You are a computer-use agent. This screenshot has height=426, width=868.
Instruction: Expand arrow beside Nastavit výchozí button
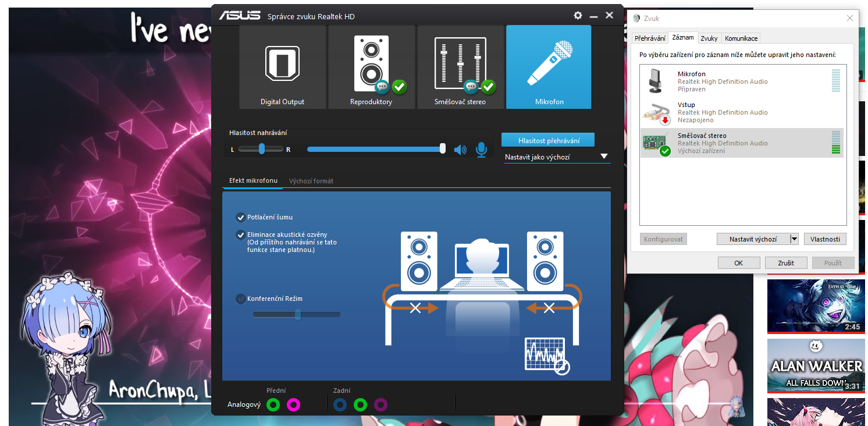794,239
